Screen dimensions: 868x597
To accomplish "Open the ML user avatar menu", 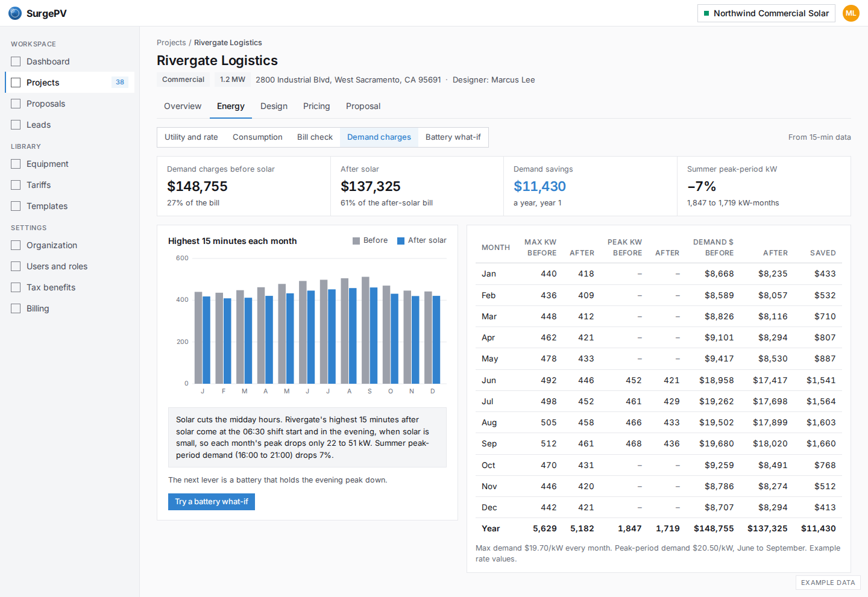I will [851, 13].
